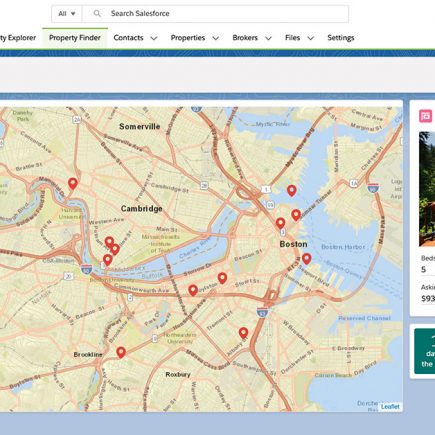Open the Settings tab
Image resolution: width=435 pixels, height=435 pixels.
tap(341, 38)
